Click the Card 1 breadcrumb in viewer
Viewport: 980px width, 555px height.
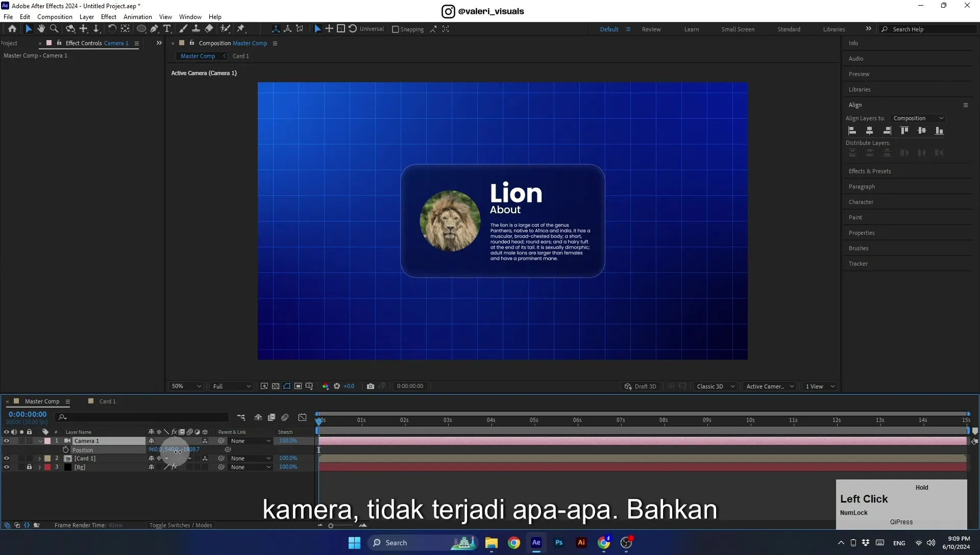pos(241,56)
